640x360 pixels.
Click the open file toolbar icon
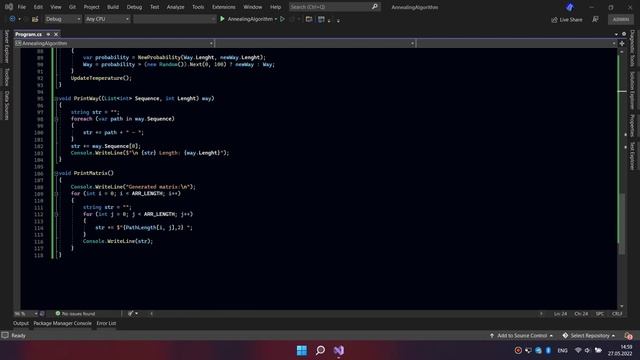click(x=35, y=19)
